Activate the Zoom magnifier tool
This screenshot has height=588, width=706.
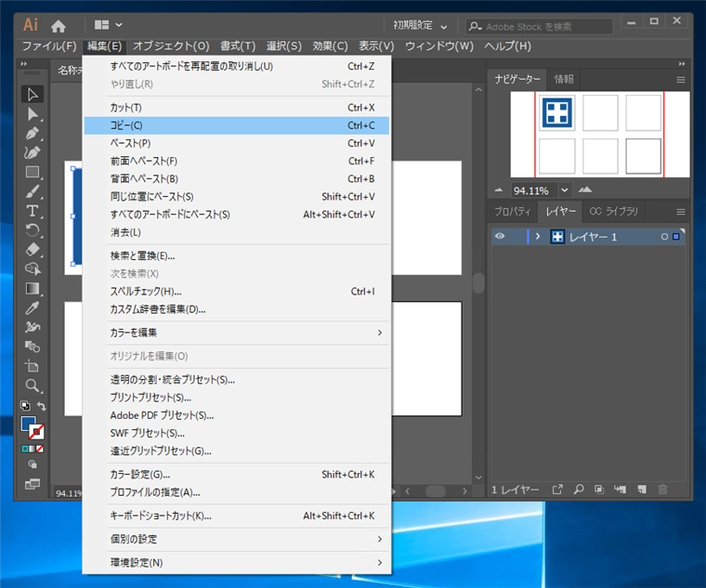(33, 385)
